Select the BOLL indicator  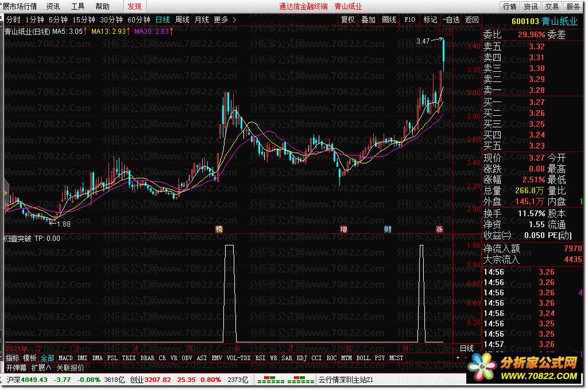363,358
